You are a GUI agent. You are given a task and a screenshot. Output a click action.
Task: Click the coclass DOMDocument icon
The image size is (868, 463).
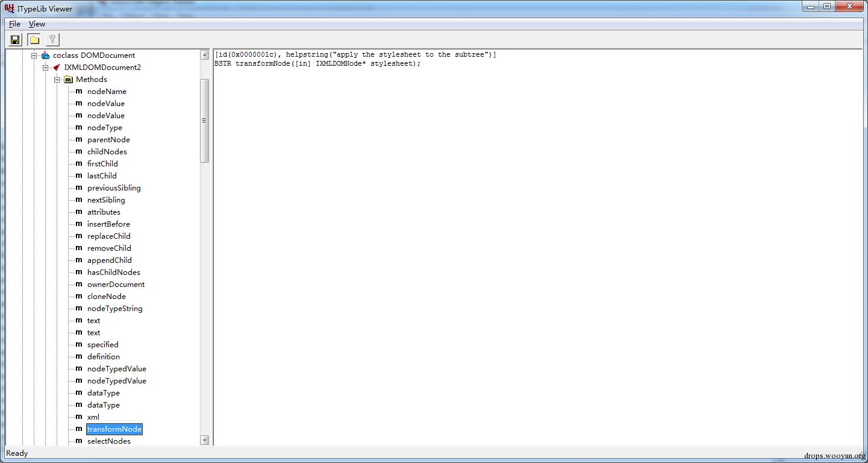click(x=45, y=55)
